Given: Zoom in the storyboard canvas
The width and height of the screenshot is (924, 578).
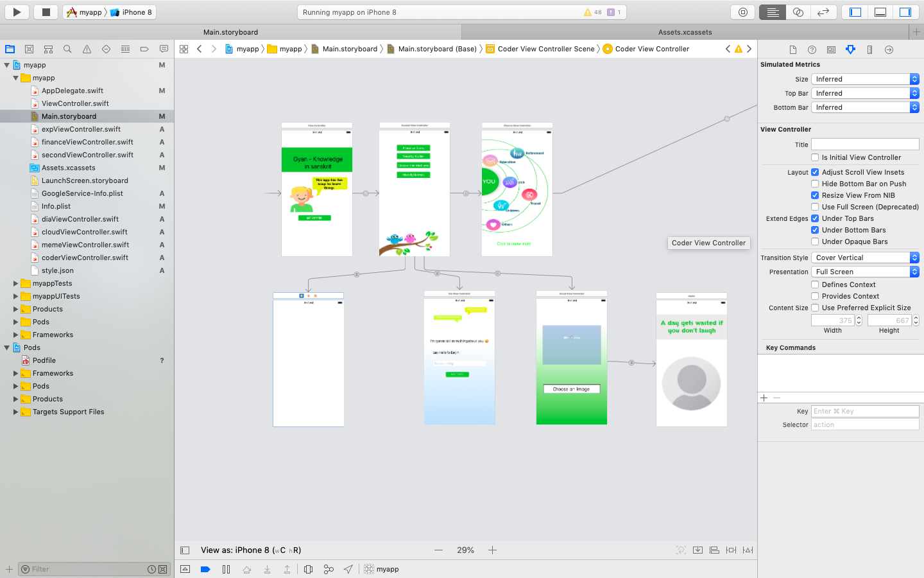Looking at the screenshot, I should coord(492,550).
